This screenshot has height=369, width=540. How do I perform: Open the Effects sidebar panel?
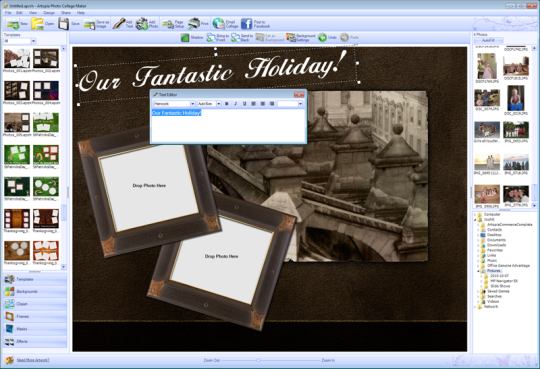coord(34,341)
